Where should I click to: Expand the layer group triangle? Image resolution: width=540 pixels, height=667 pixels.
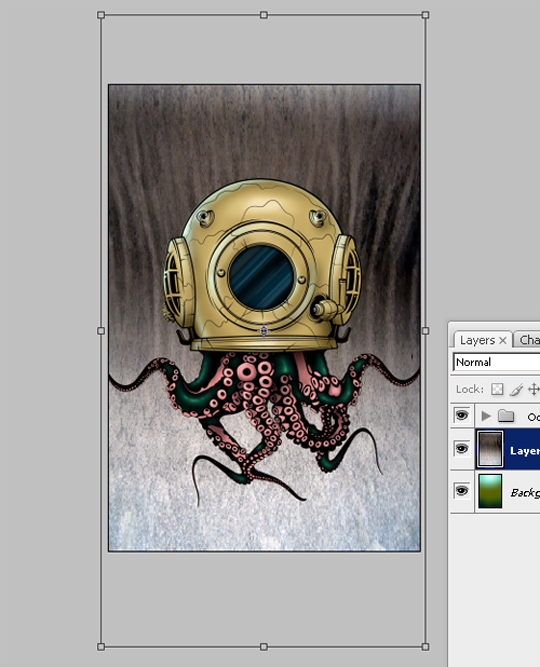(486, 416)
